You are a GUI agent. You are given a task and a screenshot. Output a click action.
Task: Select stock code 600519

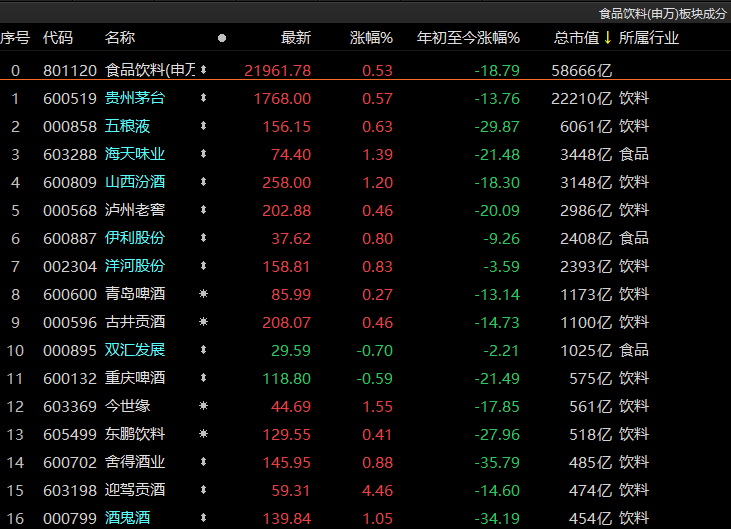pyautogui.click(x=70, y=98)
